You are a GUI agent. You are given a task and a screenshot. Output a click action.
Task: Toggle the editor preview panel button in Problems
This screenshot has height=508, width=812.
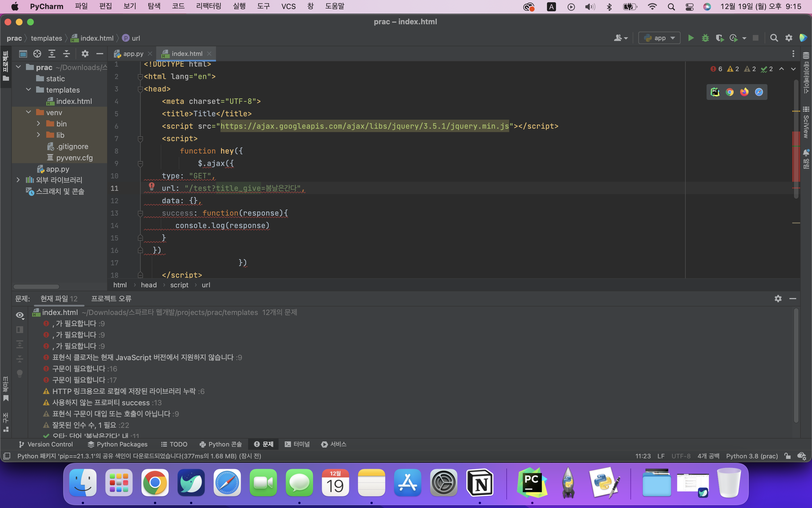point(20,330)
